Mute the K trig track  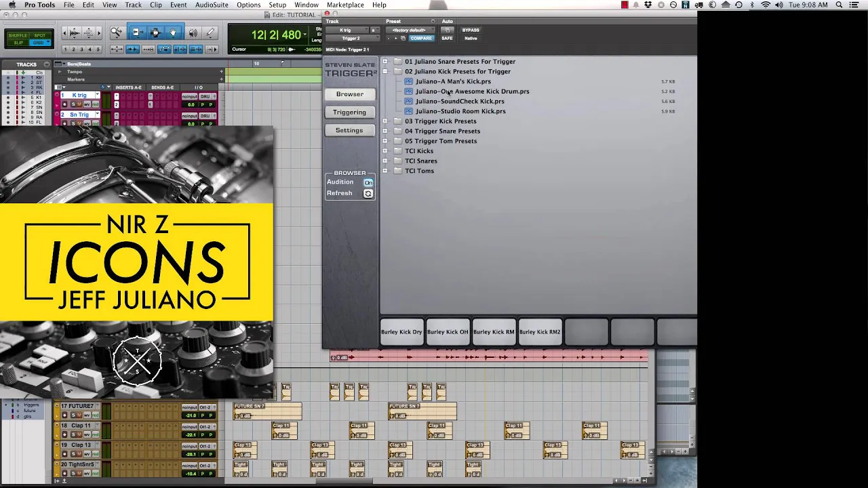coord(79,104)
